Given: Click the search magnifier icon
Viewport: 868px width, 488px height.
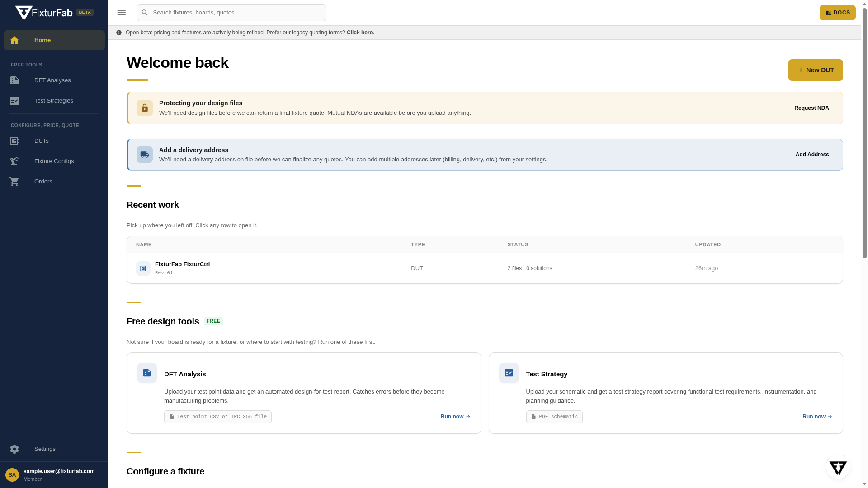Looking at the screenshot, I should coord(145,13).
